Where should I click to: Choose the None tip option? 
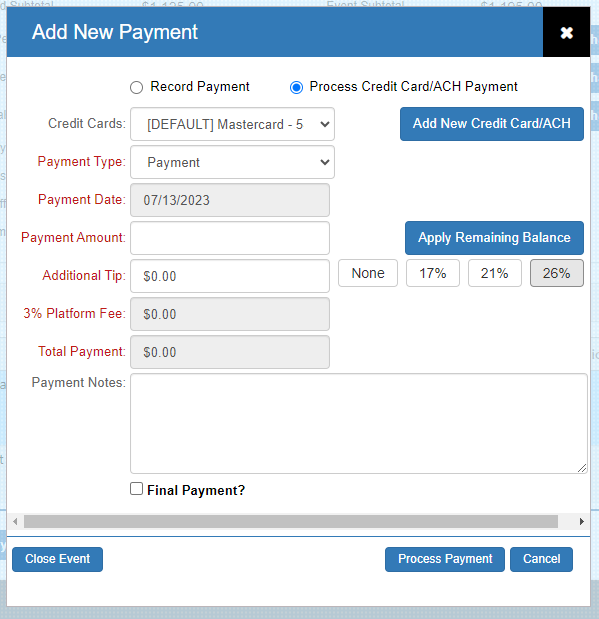368,273
